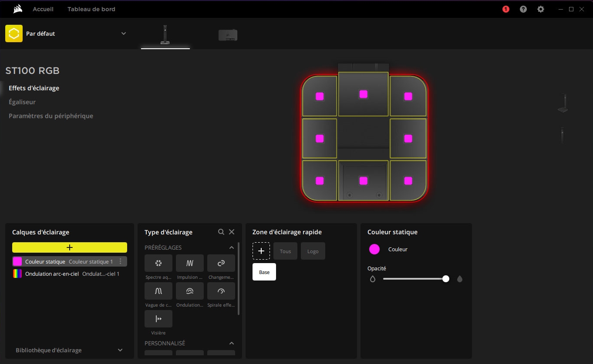This screenshot has width=593, height=364.
Task: Open the settings gear icon
Action: [x=541, y=9]
